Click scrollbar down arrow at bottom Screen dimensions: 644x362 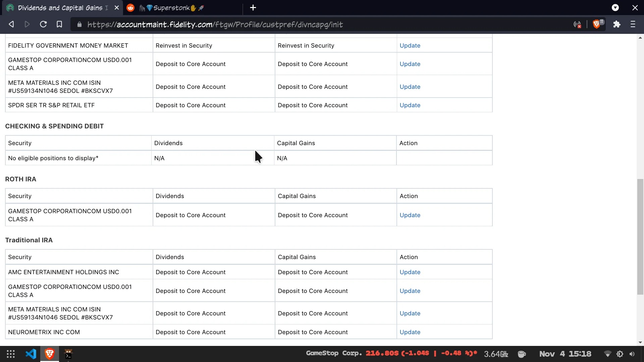click(x=640, y=342)
